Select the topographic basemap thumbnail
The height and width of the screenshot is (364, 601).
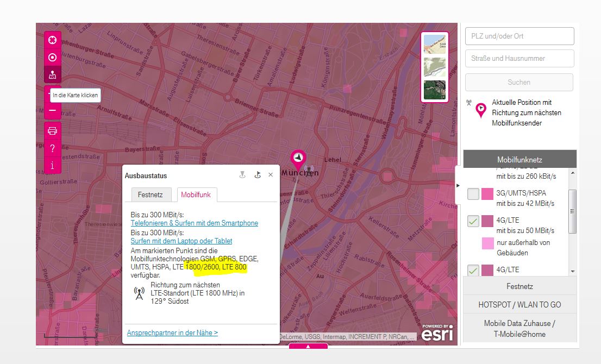click(435, 67)
